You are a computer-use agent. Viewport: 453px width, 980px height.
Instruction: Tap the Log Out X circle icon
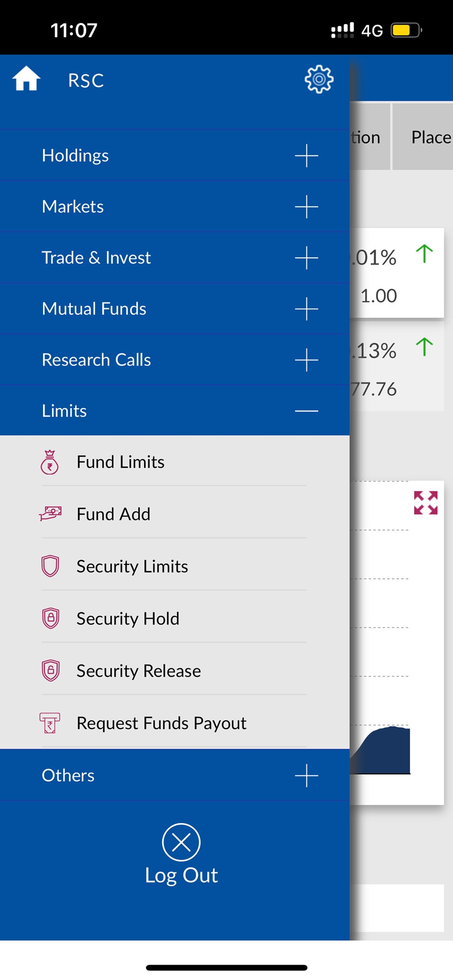181,842
